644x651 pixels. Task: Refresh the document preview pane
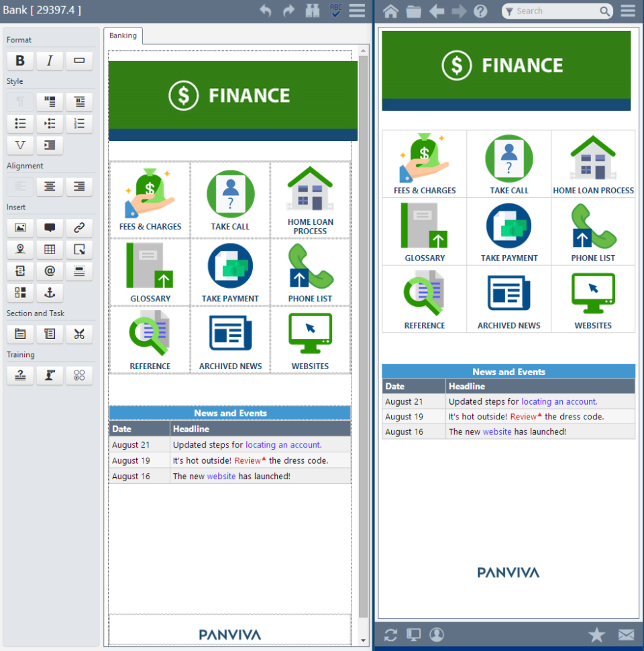(x=391, y=634)
